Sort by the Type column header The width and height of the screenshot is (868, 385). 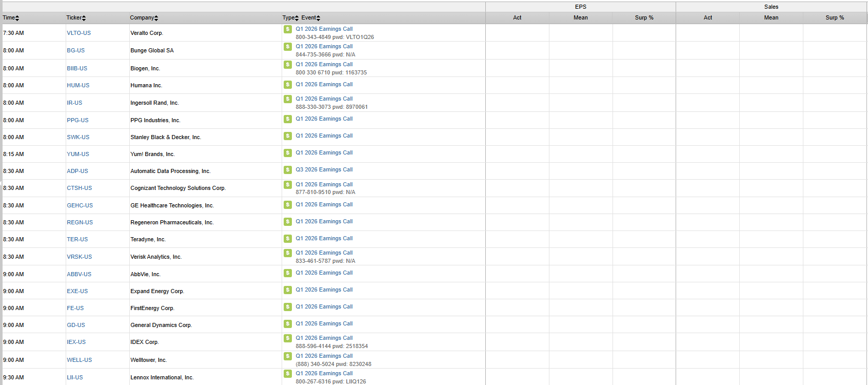point(290,18)
